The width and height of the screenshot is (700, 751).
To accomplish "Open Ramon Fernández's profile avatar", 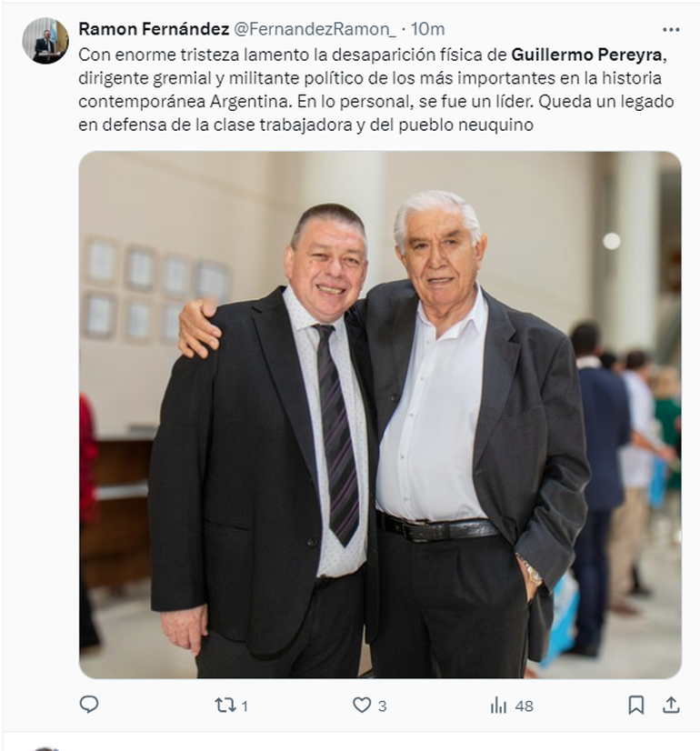I will tap(45, 41).
